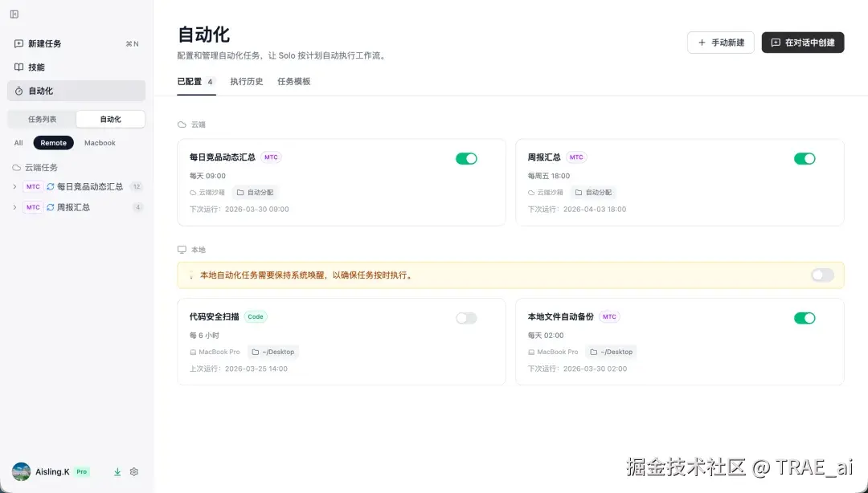
Task: Click count badge 4 beside 周报汇总 in sidebar
Action: 138,207
